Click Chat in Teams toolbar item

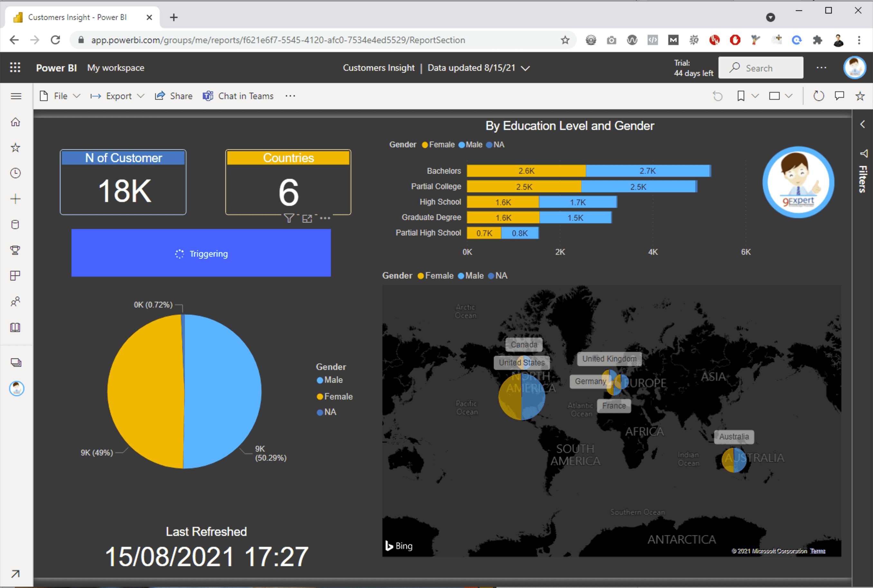point(238,96)
